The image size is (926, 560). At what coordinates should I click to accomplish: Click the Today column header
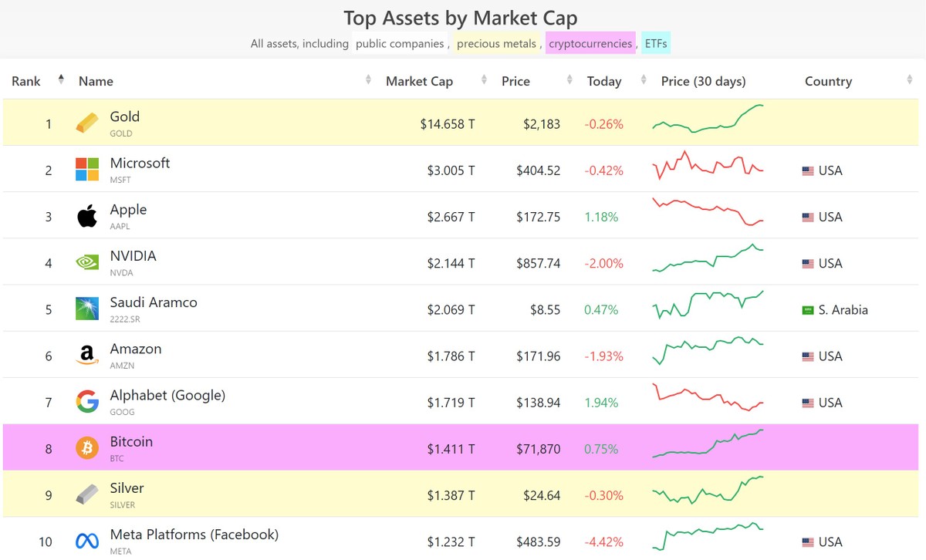(603, 80)
